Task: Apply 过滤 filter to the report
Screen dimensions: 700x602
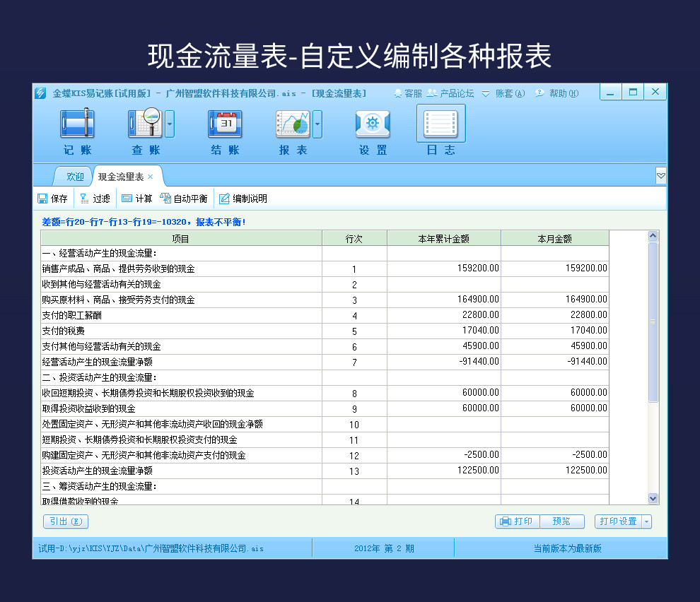Action: pyautogui.click(x=95, y=199)
